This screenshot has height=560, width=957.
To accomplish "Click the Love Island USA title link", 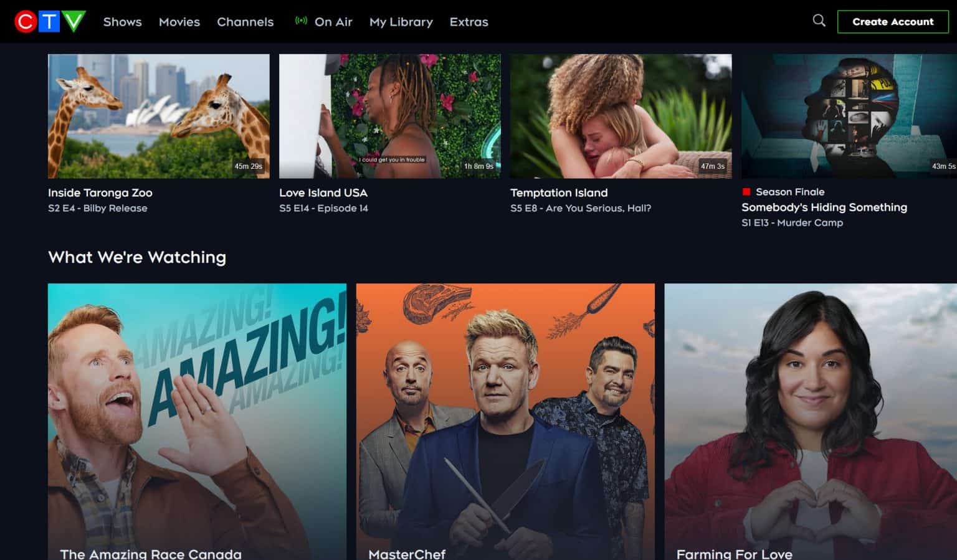I will (x=323, y=193).
